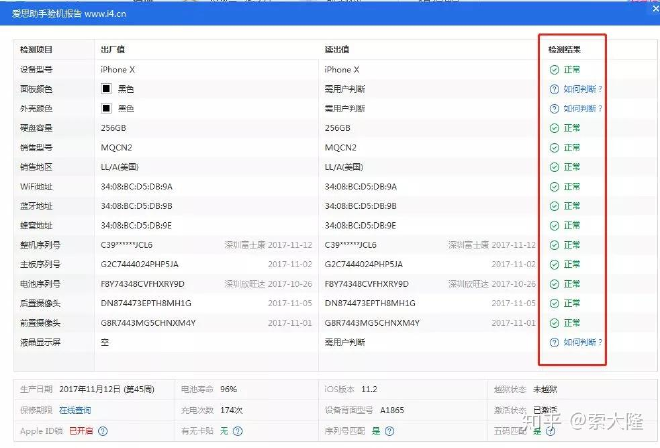660x448 pixels.
Task: Click the green check icon in 硬盘容量 row
Action: click(554, 128)
